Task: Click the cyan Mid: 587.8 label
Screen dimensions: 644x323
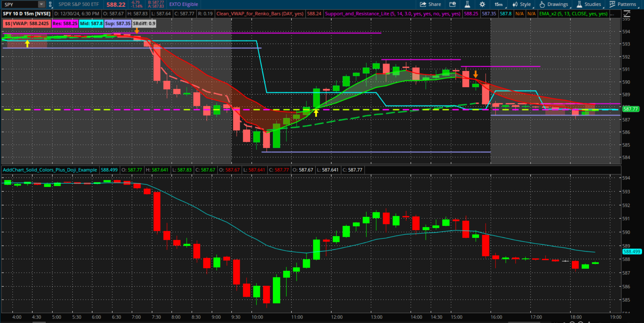Action: click(x=91, y=24)
